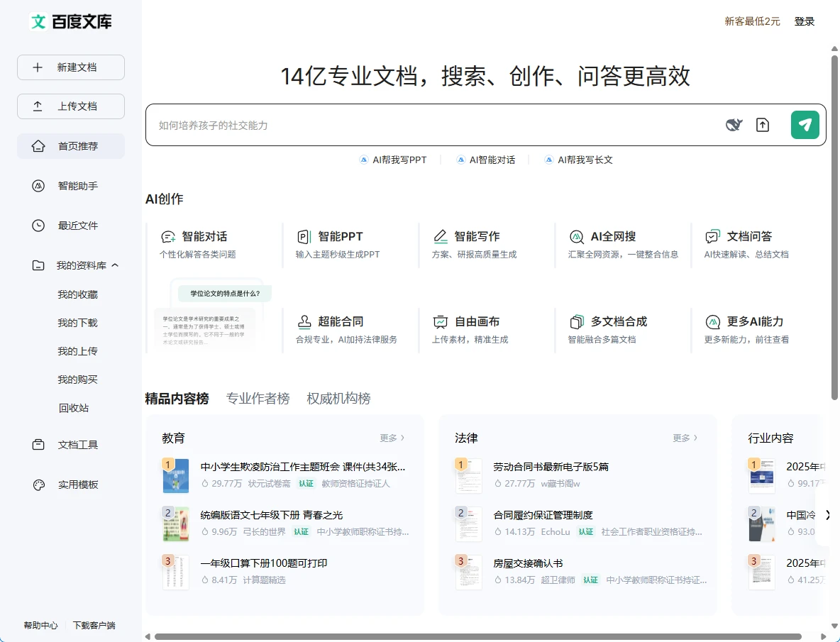The width and height of the screenshot is (840, 642).
Task: Open 多文档合成 merge tool
Action: pos(619,322)
